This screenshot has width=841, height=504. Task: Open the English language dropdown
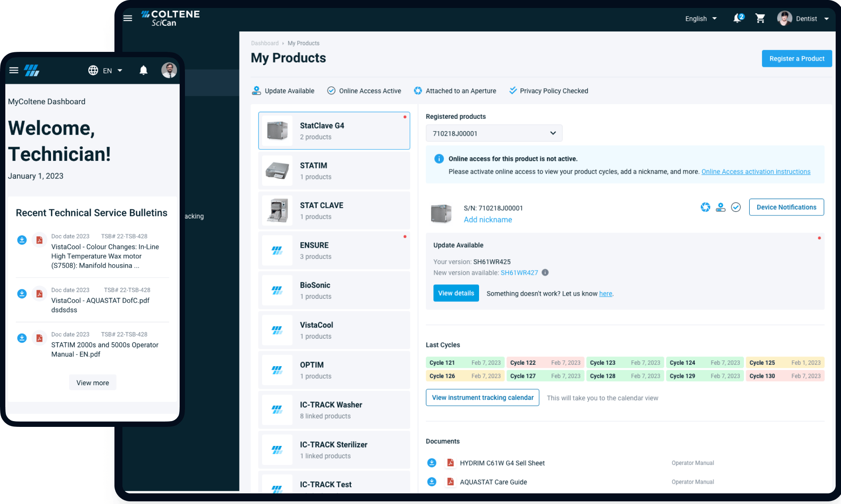(701, 19)
